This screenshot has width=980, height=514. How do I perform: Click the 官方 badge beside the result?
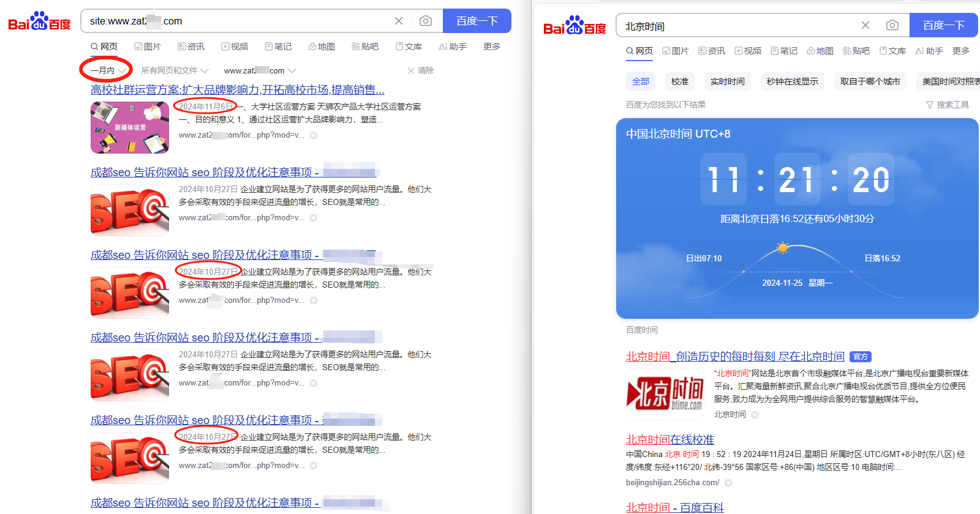861,357
